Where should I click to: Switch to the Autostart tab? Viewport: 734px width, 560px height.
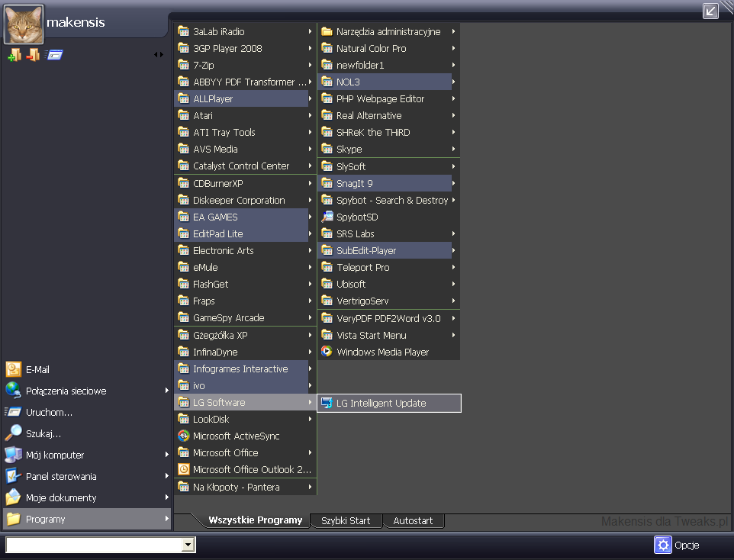click(x=413, y=520)
